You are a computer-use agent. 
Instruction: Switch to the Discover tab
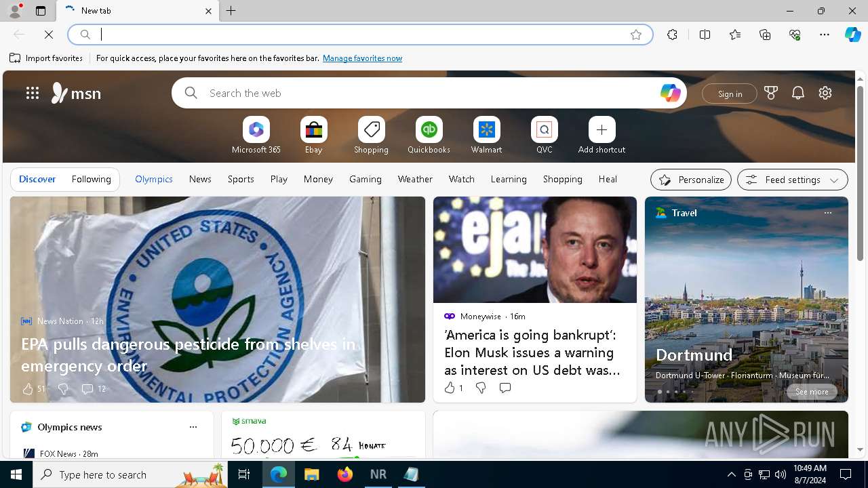(x=37, y=179)
